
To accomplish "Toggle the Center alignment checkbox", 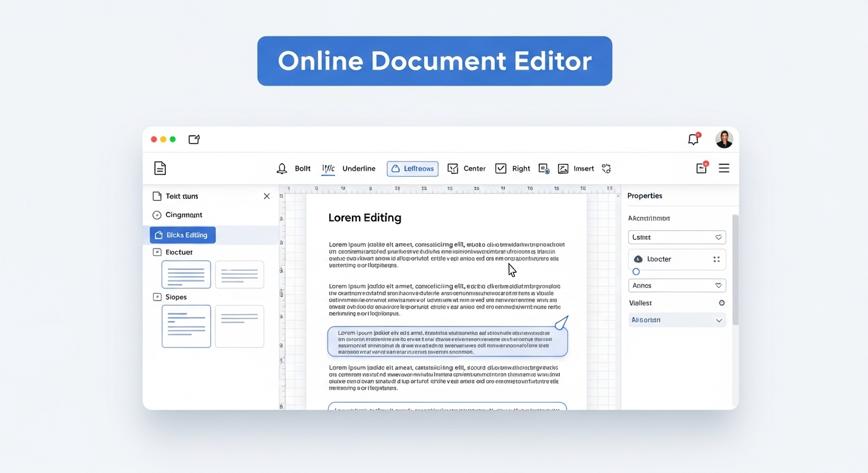I will pos(452,169).
